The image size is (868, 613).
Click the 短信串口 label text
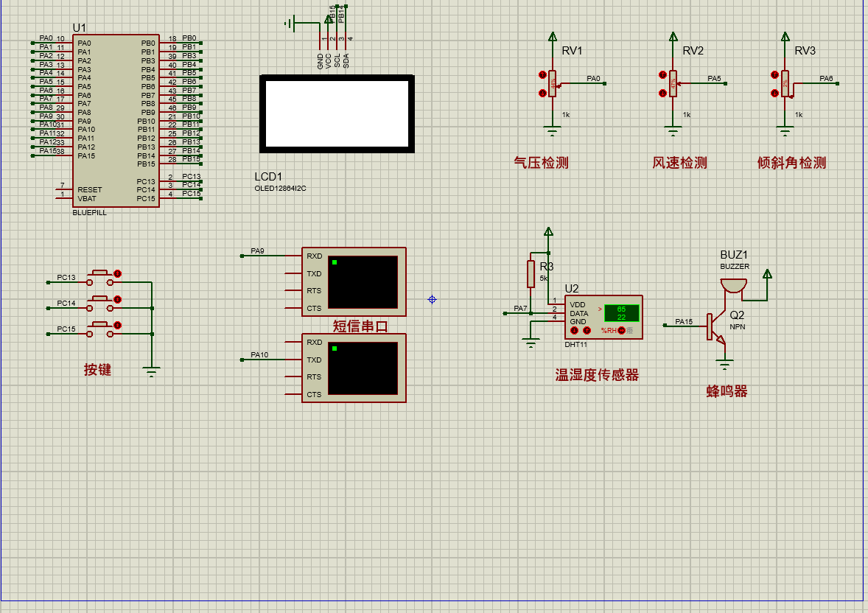coord(360,326)
